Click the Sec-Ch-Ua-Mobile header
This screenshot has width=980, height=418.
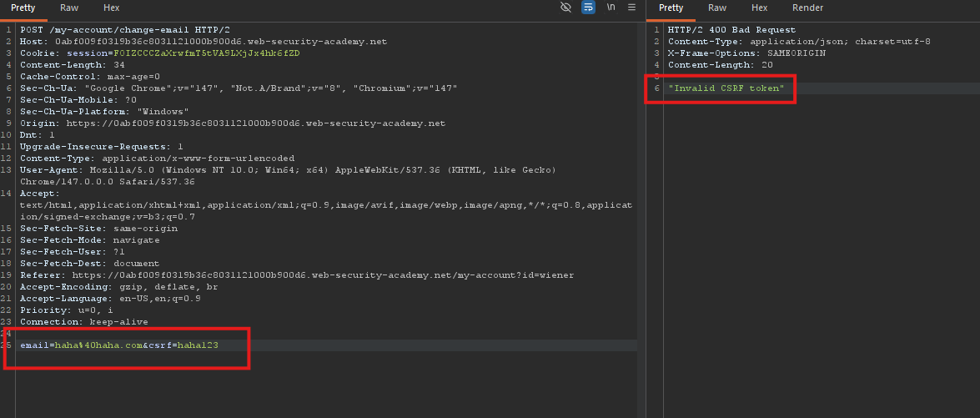[78, 100]
